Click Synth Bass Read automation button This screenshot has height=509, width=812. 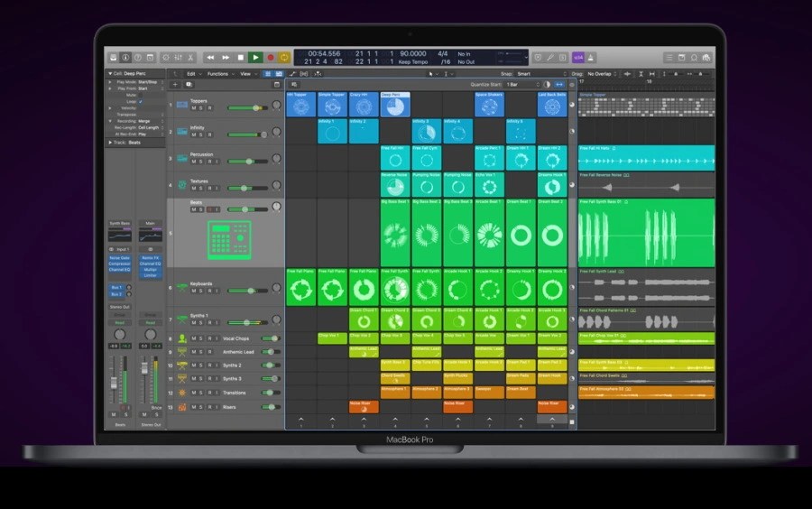click(120, 322)
